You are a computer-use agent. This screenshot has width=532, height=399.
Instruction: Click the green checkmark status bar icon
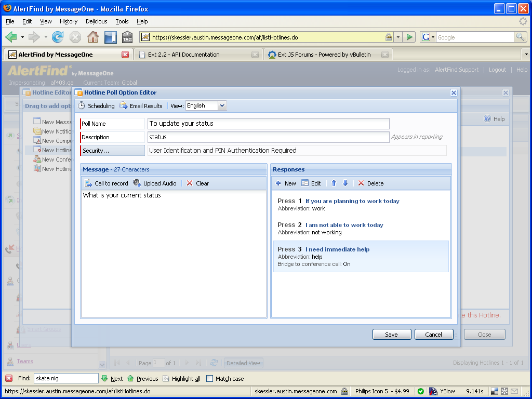(x=421, y=391)
